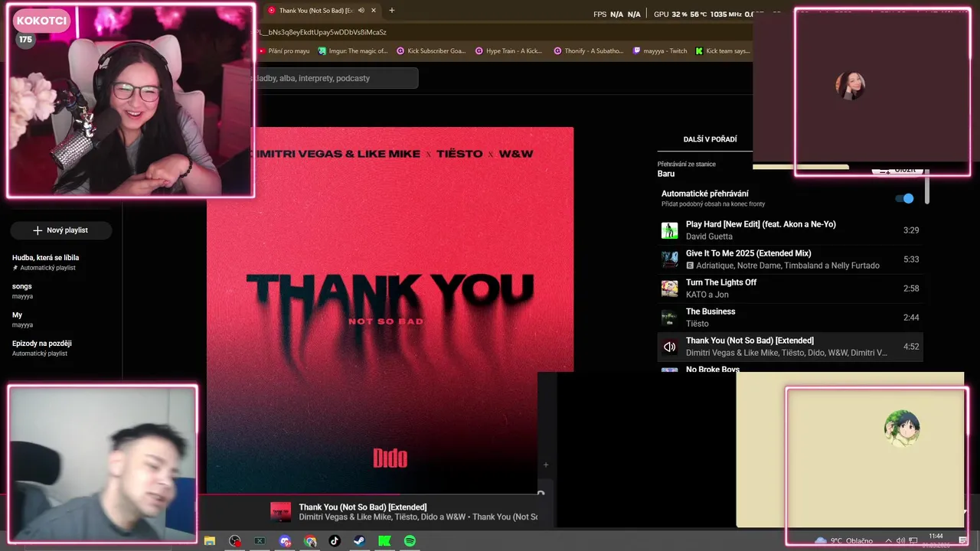980x551 pixels.
Task: Open a new browser tab
Action: point(391,10)
